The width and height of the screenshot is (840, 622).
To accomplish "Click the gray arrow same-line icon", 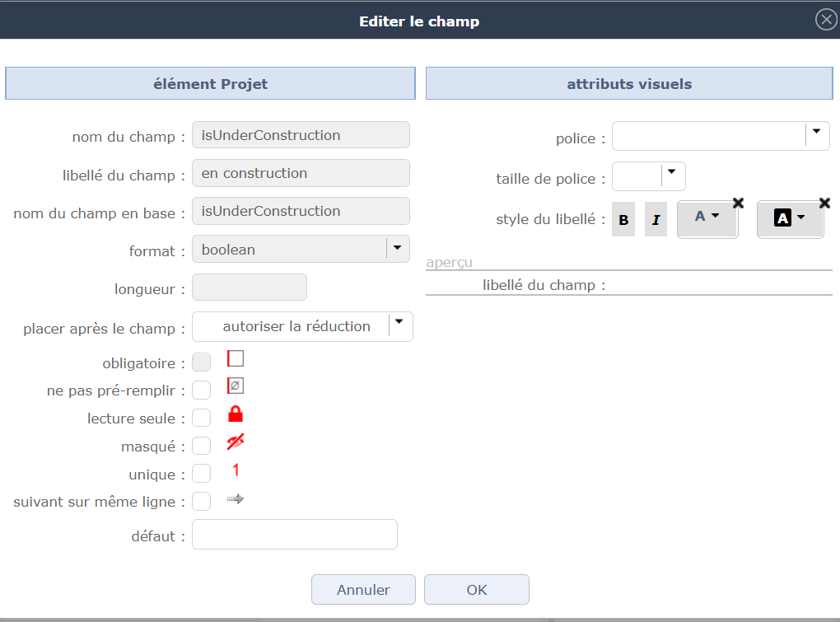I will 236,499.
